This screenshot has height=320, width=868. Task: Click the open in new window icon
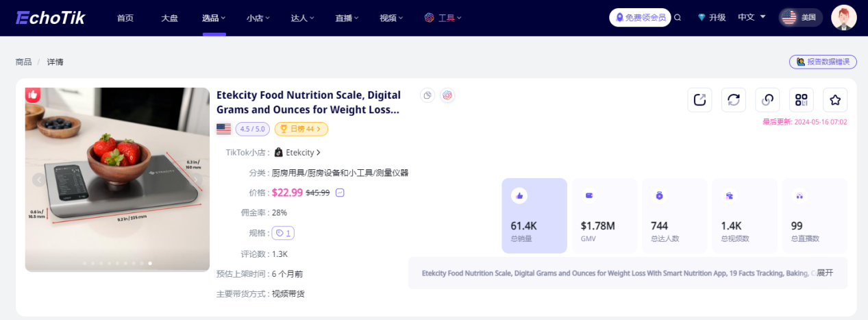(699, 100)
